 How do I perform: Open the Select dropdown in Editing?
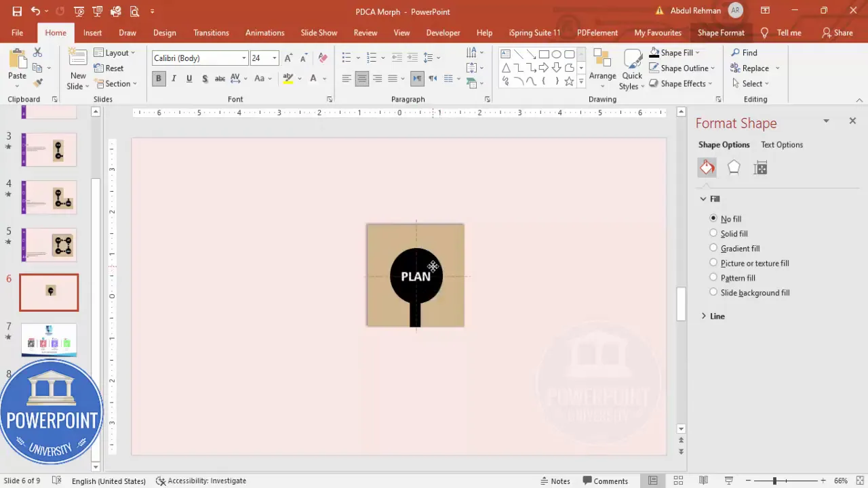(x=750, y=83)
